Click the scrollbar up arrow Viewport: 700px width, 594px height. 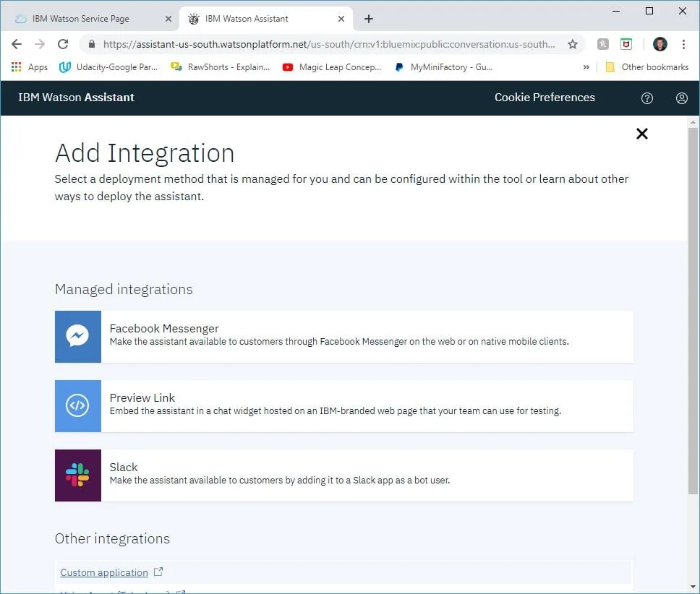click(693, 121)
